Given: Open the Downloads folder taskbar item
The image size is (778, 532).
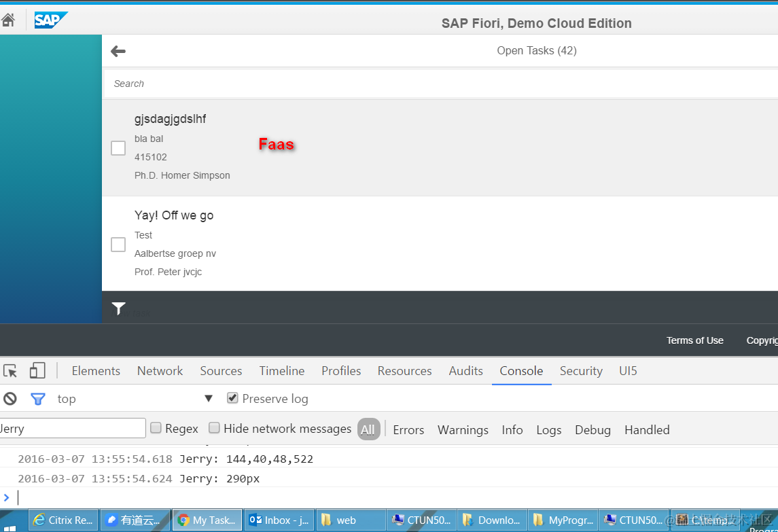Looking at the screenshot, I should click(492, 520).
